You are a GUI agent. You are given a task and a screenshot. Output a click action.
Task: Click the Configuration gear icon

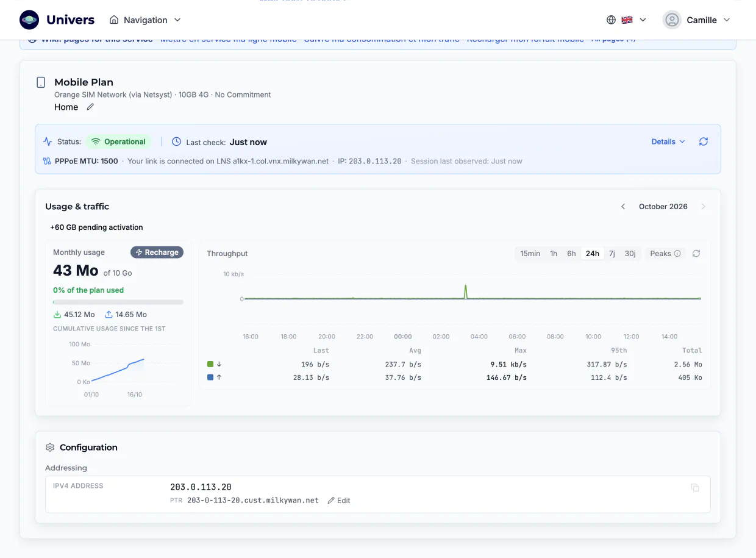point(50,448)
